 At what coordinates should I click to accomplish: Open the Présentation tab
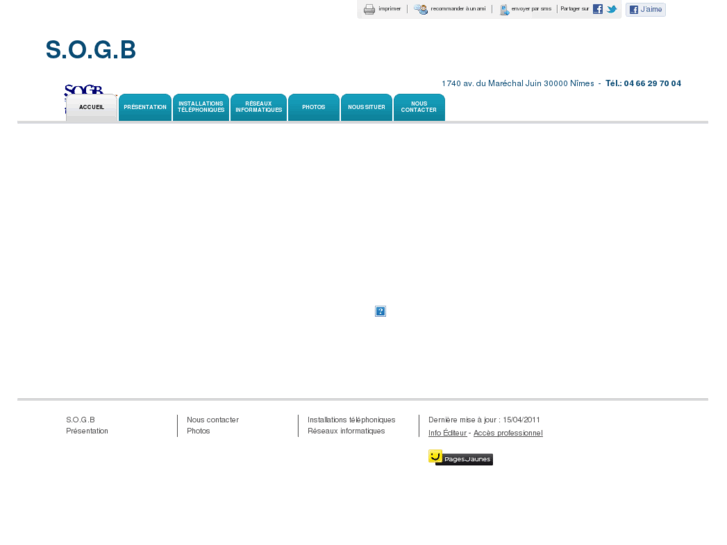(x=145, y=107)
